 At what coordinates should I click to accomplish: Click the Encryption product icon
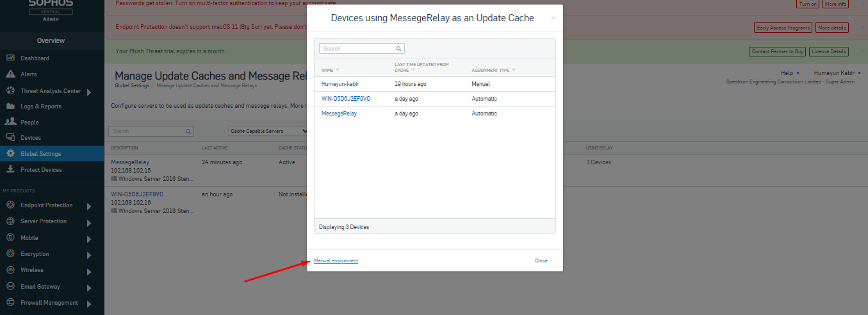click(x=10, y=254)
